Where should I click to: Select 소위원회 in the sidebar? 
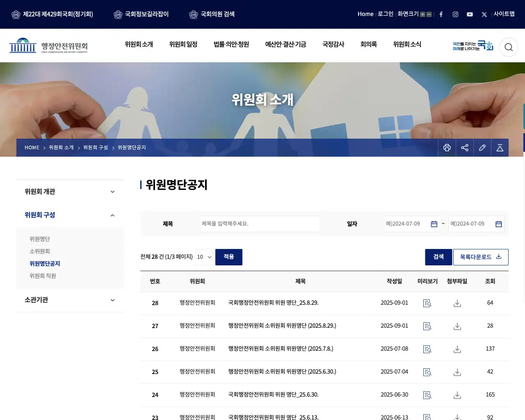[40, 251]
